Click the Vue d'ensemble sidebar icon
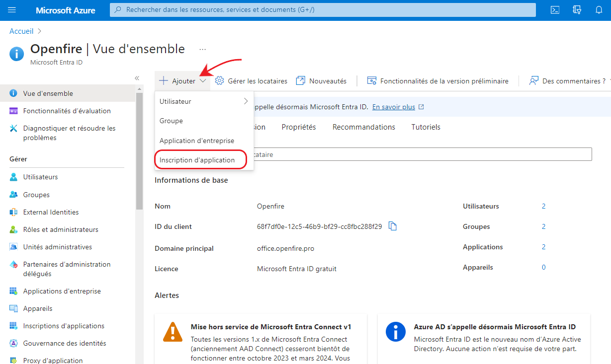 pyautogui.click(x=14, y=93)
